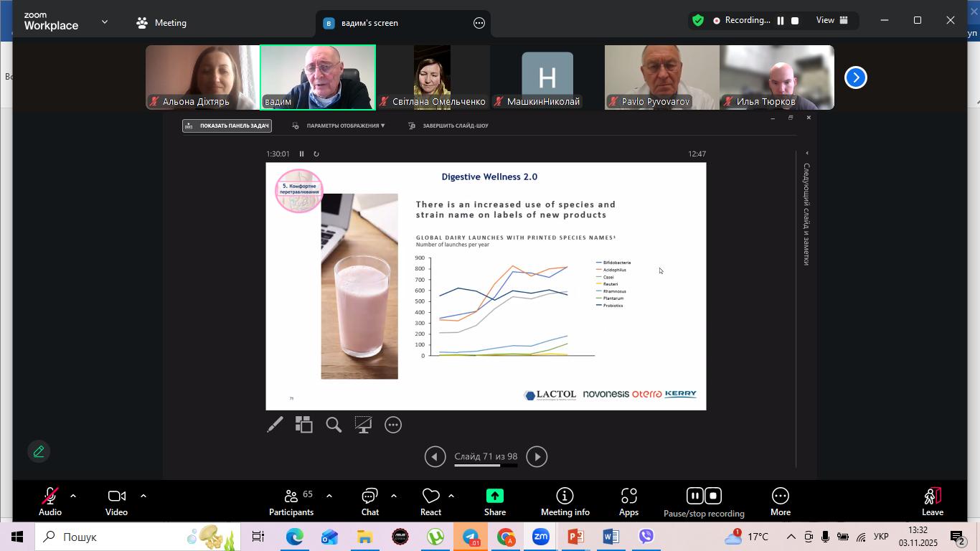980x551 pixels.
Task: Go to the next slide arrow
Action: pos(537,457)
